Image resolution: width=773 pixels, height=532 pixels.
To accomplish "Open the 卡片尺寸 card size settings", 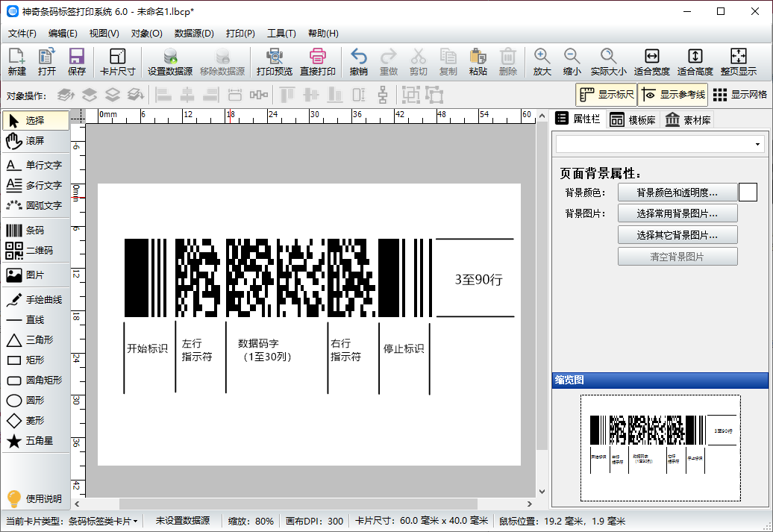I will [x=117, y=62].
